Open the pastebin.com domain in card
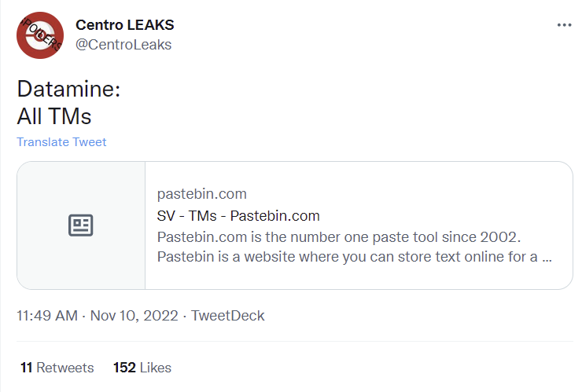 (x=202, y=194)
